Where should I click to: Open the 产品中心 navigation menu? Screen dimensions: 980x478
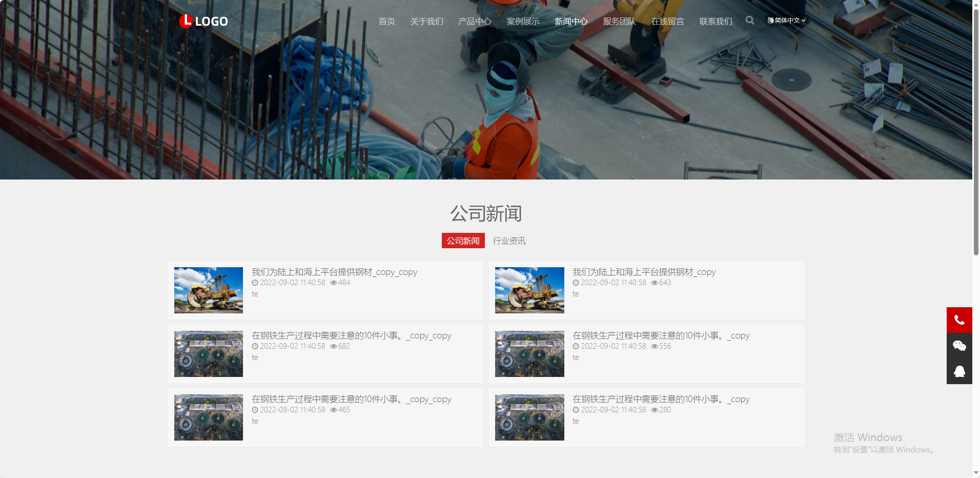click(x=475, y=22)
